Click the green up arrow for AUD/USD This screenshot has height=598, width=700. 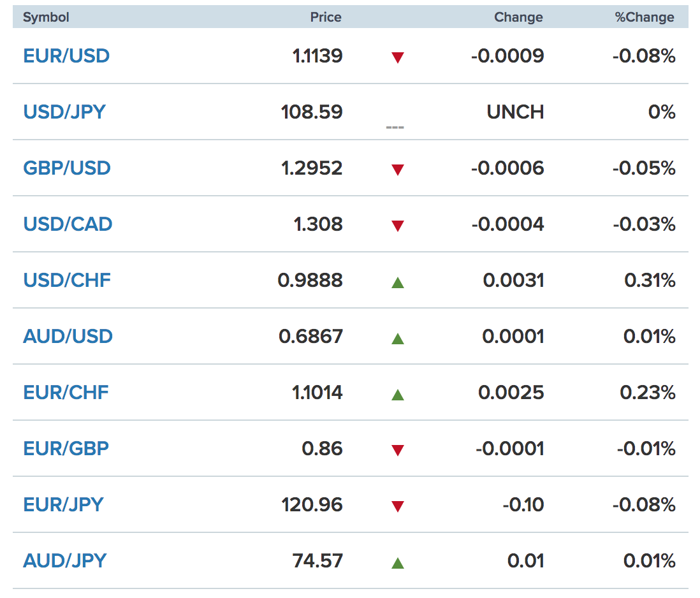pyautogui.click(x=397, y=339)
